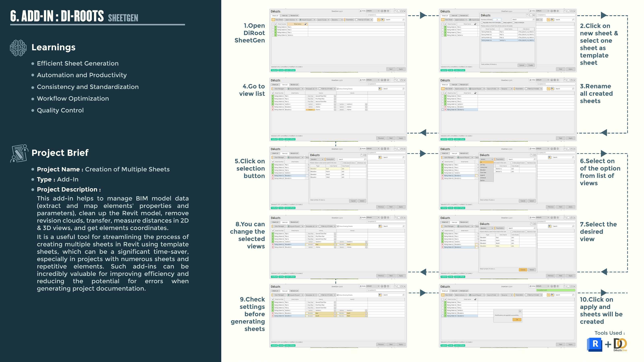Click green Completed 100% progress bar in step 10
Viewport: 644px width, 362px height.
pos(555,290)
